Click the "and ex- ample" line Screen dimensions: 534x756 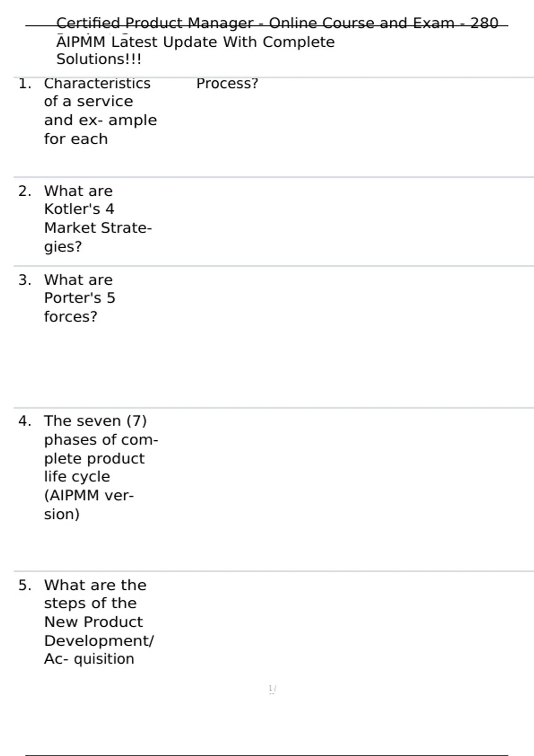pos(100,121)
